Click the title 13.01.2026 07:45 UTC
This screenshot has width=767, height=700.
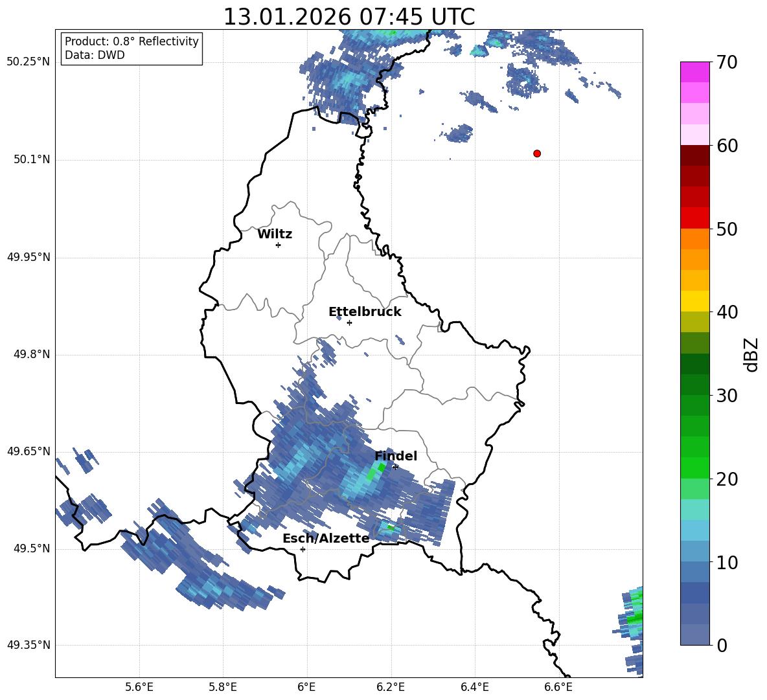coord(349,17)
